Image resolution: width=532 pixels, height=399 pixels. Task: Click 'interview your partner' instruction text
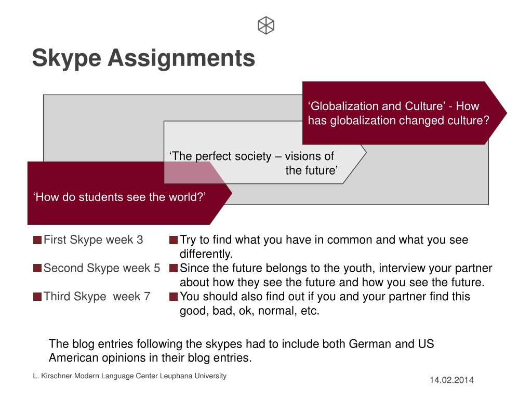[x=435, y=268]
